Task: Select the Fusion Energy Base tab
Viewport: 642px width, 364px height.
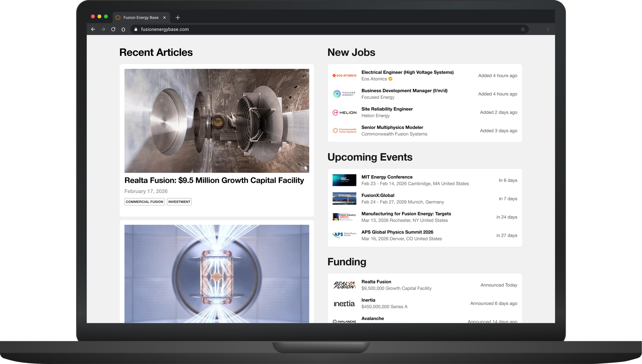Action: click(141, 18)
